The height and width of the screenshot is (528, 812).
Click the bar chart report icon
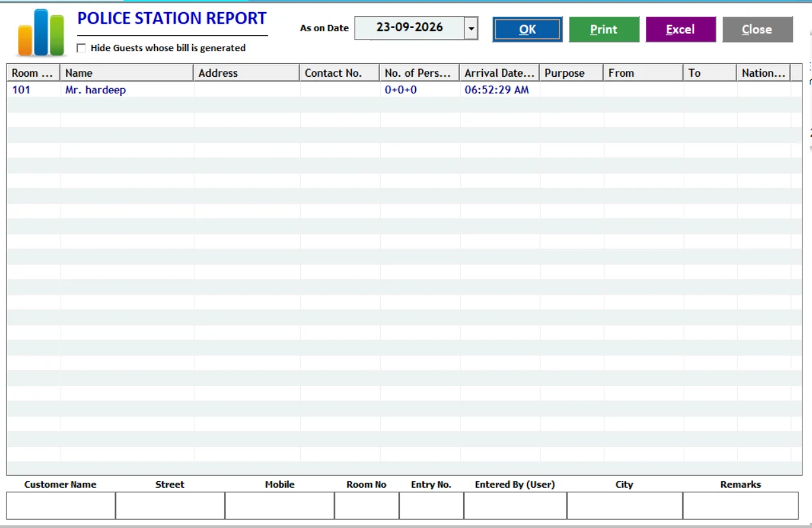[41, 32]
